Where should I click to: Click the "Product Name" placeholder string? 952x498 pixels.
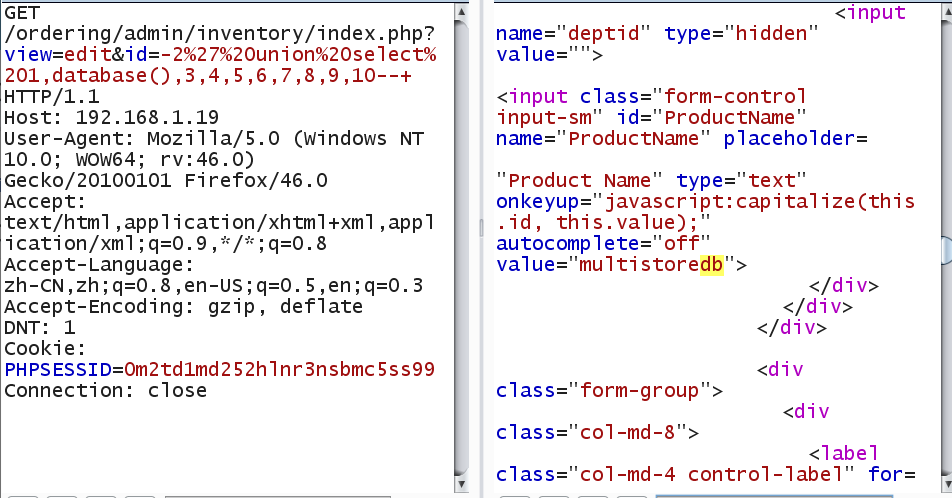pyautogui.click(x=579, y=180)
